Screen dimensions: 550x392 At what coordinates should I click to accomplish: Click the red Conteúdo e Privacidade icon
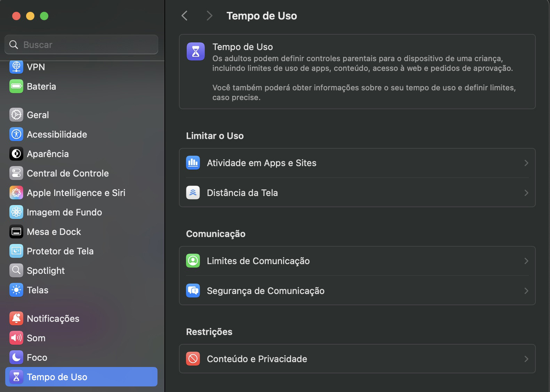(x=193, y=359)
